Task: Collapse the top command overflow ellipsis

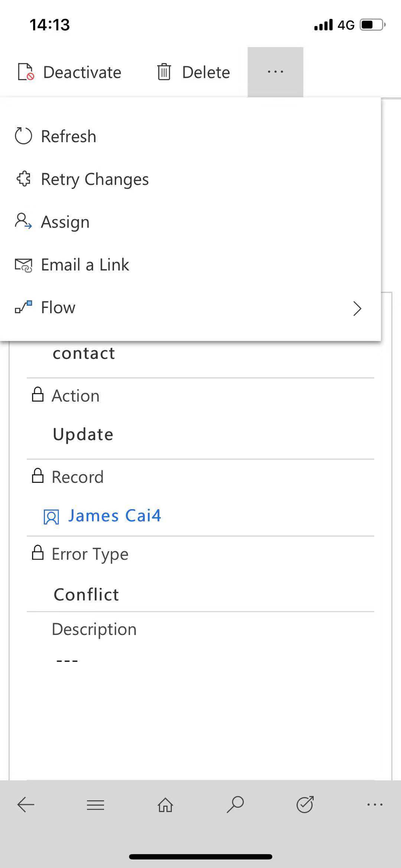Action: click(x=276, y=72)
